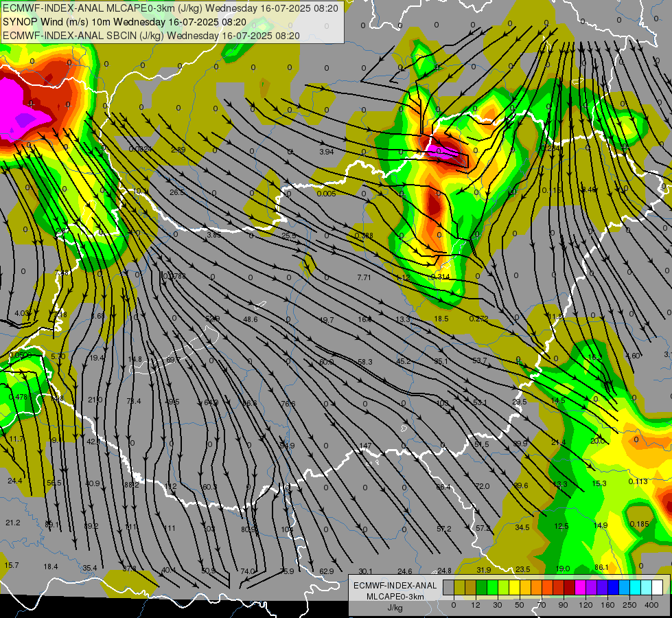Click the map value 34.5
The image size is (672, 618).
pyautogui.click(x=522, y=527)
